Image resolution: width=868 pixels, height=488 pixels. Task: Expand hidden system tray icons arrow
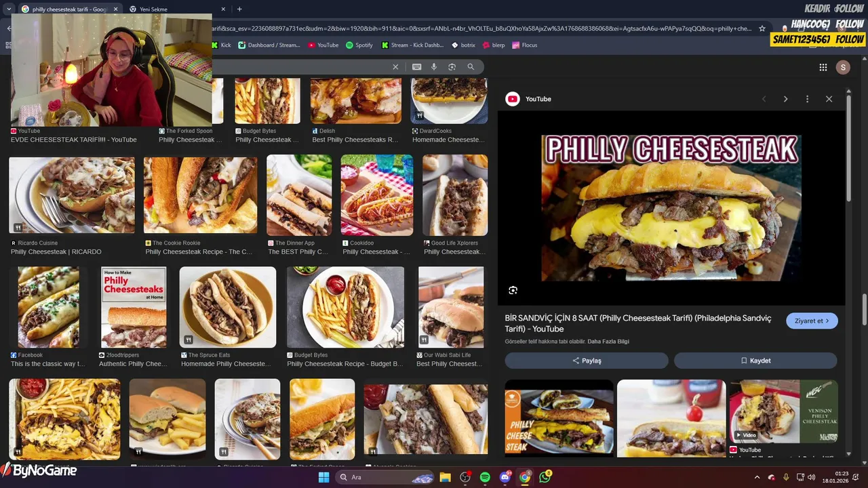[757, 477]
